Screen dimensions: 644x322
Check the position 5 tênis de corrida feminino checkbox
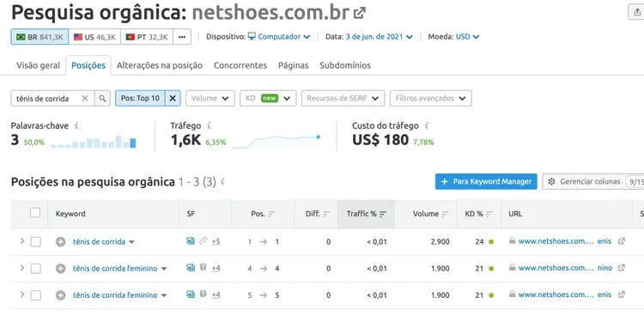36,295
